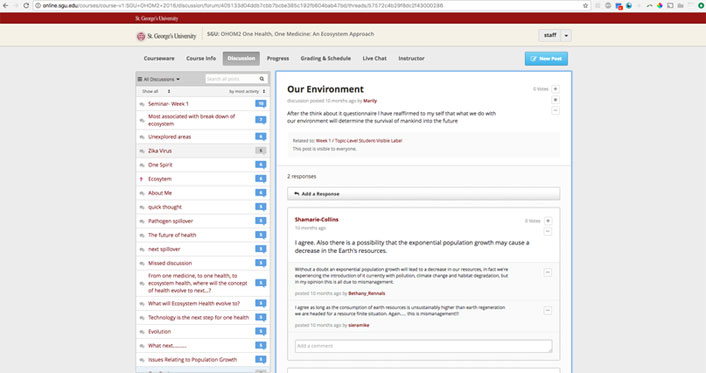Click the count badge beside Pathogen spillover
Image resolution: width=706 pixels, height=373 pixels.
tap(261, 221)
